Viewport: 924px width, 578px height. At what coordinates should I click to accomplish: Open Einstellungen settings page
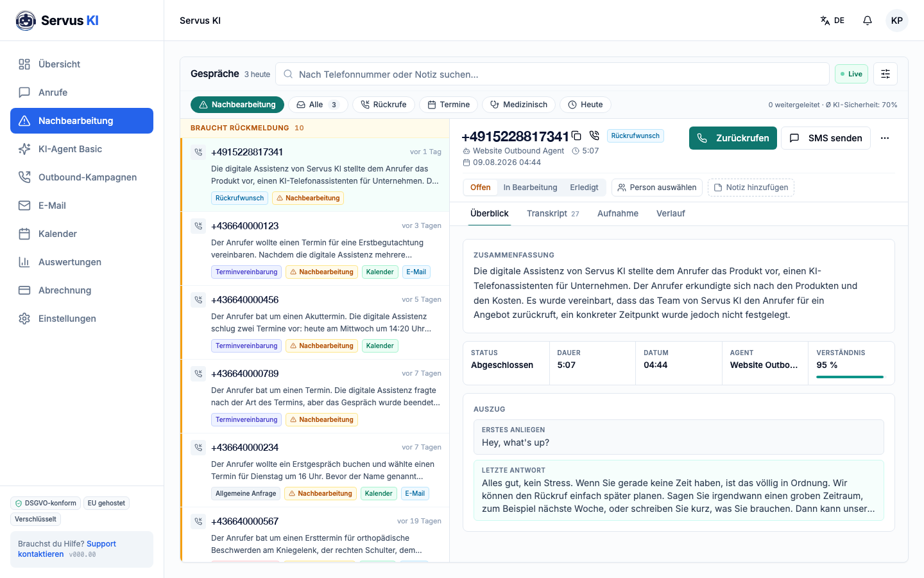[x=81, y=319]
